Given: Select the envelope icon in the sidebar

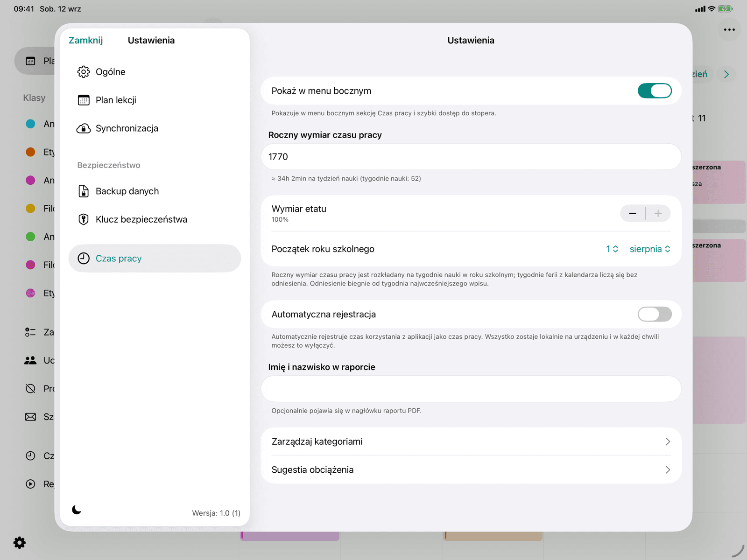Looking at the screenshot, I should tap(30, 417).
